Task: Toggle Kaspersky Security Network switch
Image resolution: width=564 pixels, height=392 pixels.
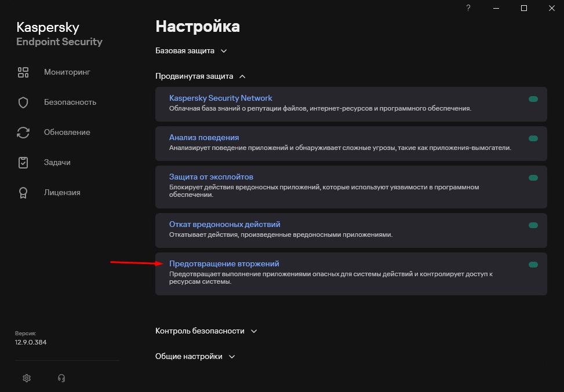Action: [x=533, y=99]
